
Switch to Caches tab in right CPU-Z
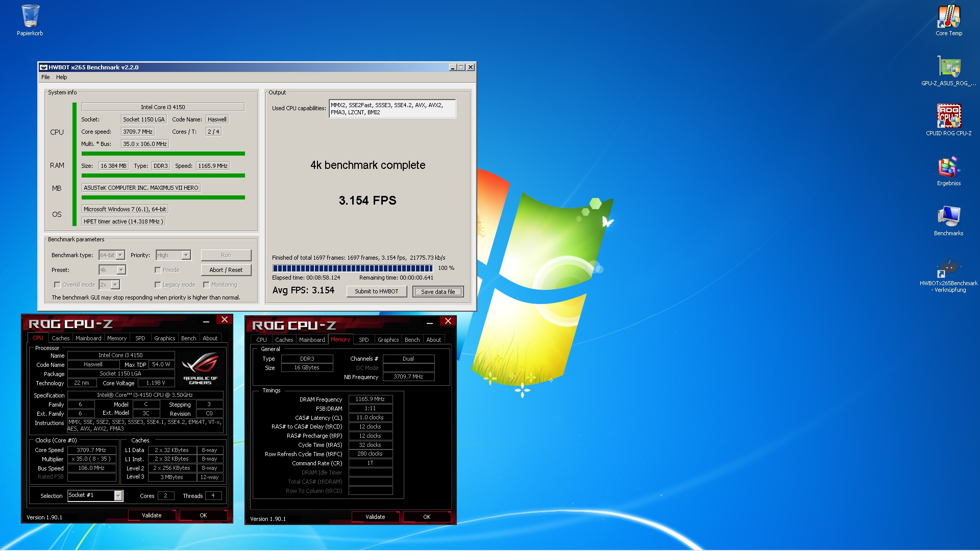(x=284, y=340)
